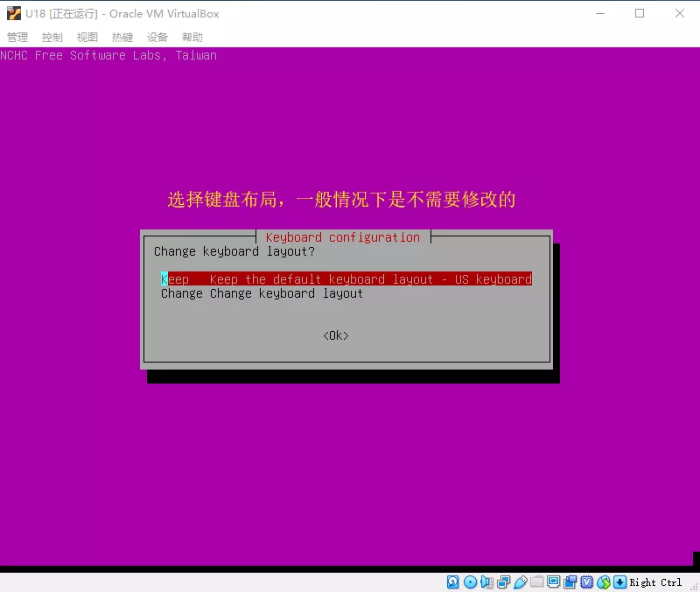Click the optical disk indicator icon
The height and width of the screenshot is (592, 700).
(x=470, y=582)
